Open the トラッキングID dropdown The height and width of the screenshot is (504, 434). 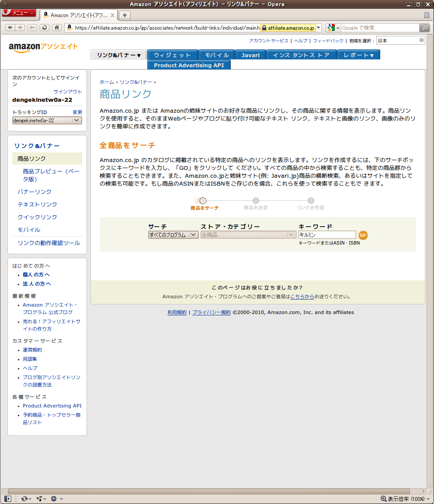[47, 120]
